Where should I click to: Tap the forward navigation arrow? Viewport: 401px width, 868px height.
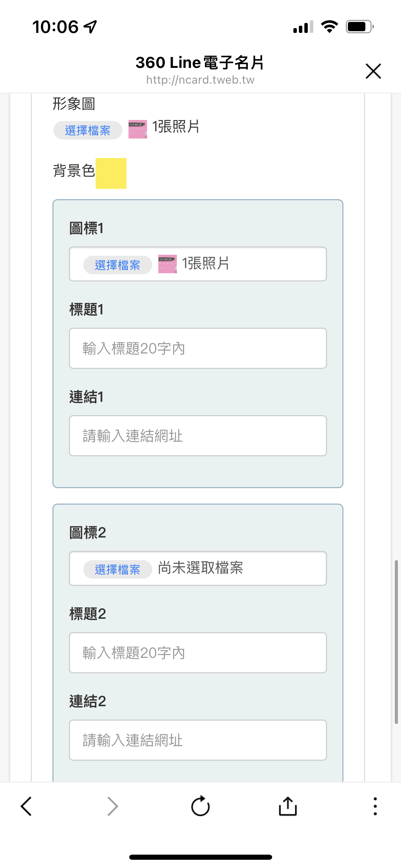pos(113,806)
